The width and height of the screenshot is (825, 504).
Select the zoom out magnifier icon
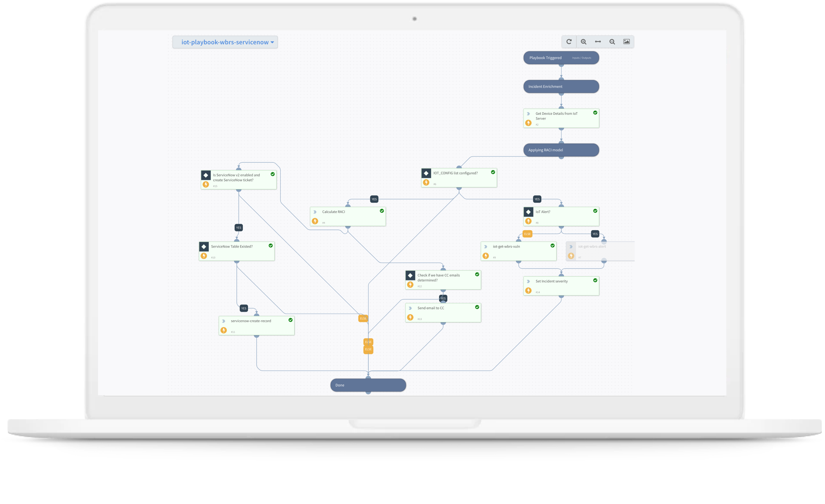coord(612,41)
